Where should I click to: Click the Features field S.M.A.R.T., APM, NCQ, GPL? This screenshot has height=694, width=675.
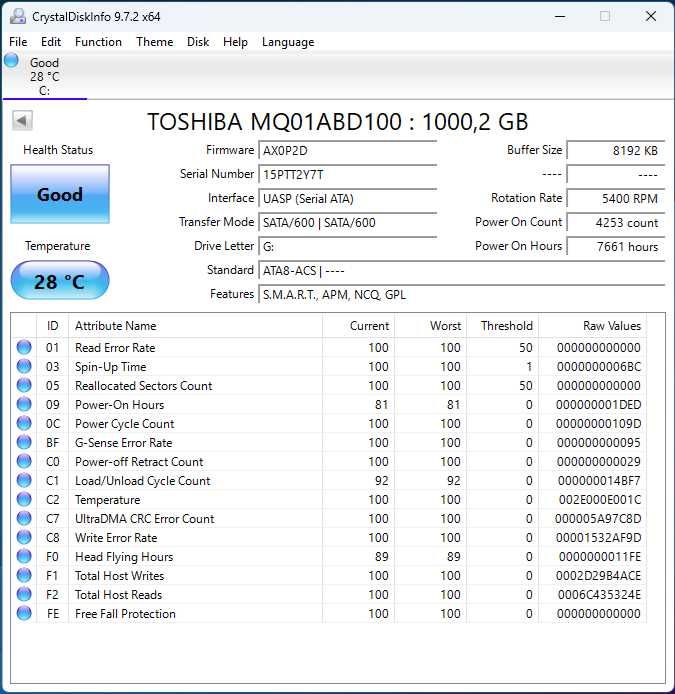click(x=462, y=294)
